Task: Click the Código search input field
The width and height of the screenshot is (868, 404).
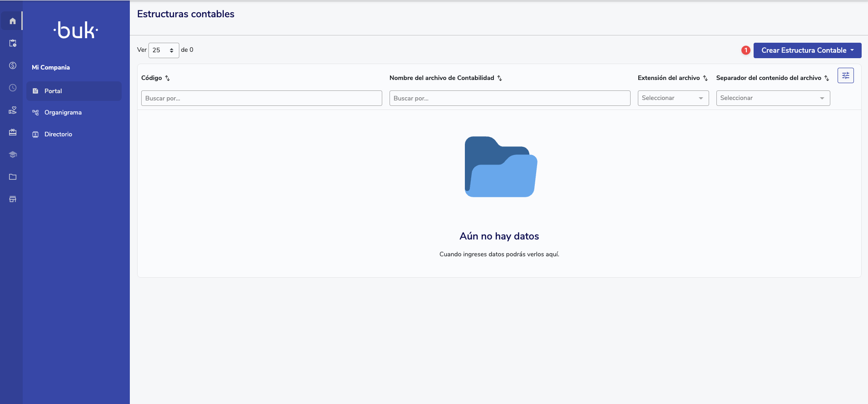Action: [261, 98]
